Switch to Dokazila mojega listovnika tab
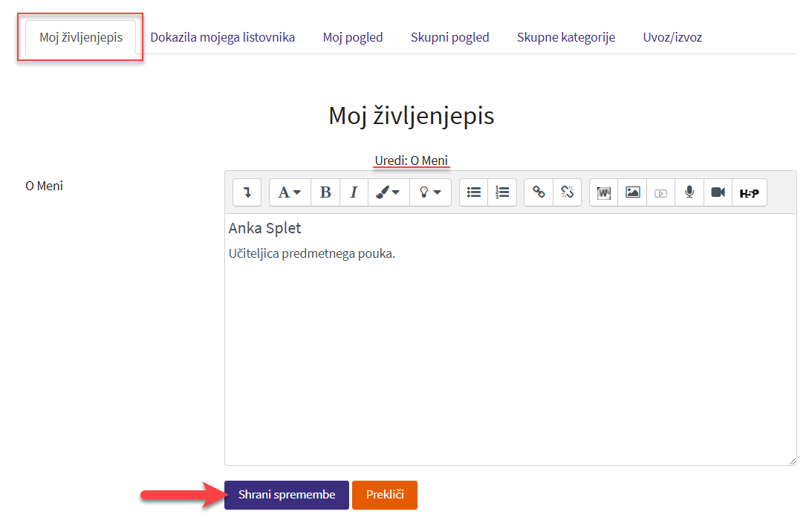This screenshot has height=526, width=812. [222, 37]
